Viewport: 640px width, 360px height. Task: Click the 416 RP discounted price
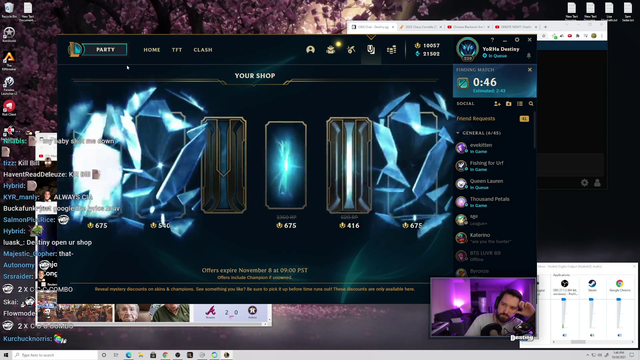coord(349,225)
